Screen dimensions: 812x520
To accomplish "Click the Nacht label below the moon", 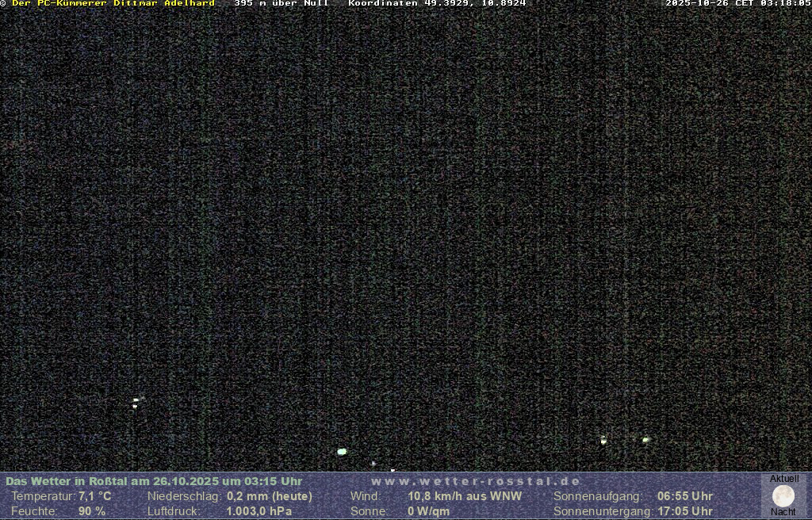I will 783,512.
